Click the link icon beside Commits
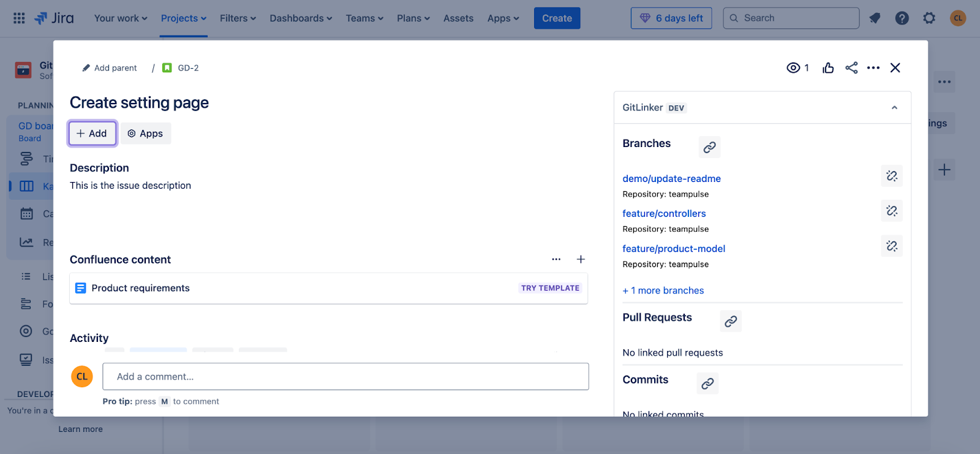This screenshot has height=454, width=980. point(707,384)
